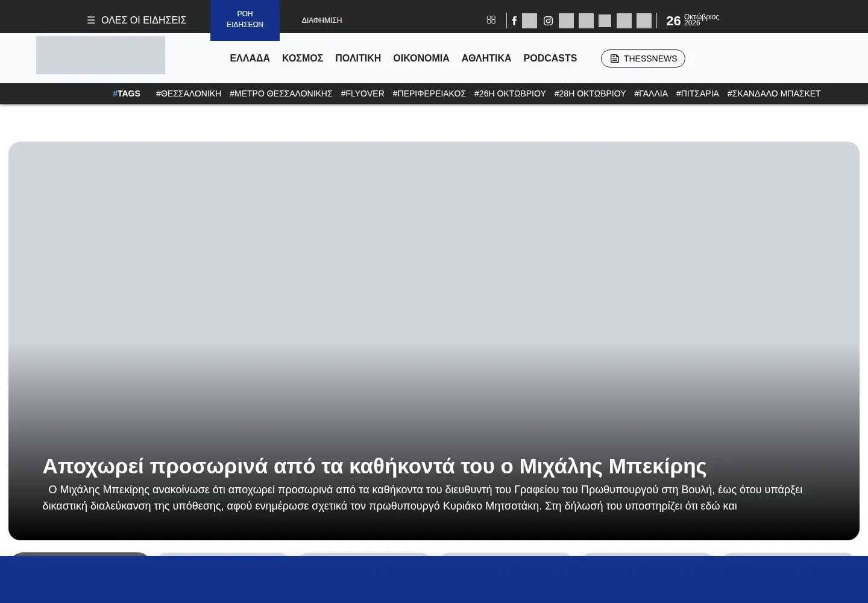868x603 pixels.
Task: Open the Instagram icon link
Action: click(x=548, y=21)
